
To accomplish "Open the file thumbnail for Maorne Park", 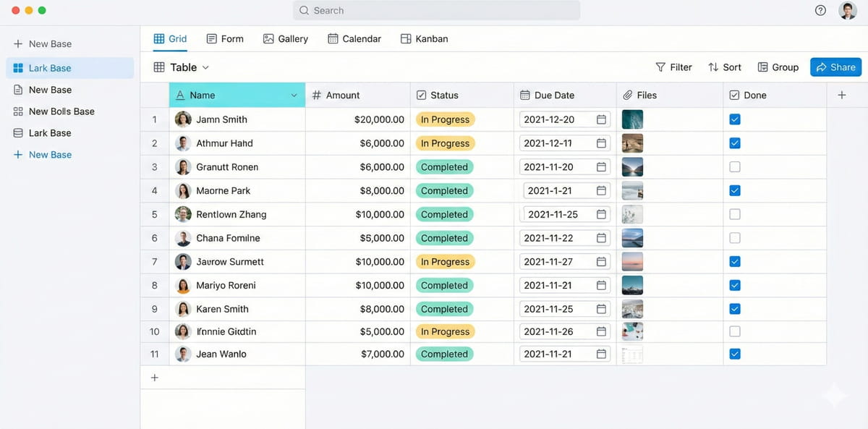I will 632,191.
